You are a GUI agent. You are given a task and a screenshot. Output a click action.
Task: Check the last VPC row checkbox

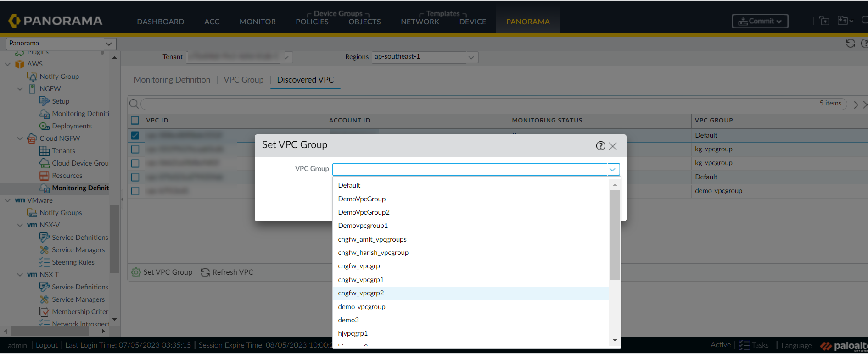(x=135, y=191)
